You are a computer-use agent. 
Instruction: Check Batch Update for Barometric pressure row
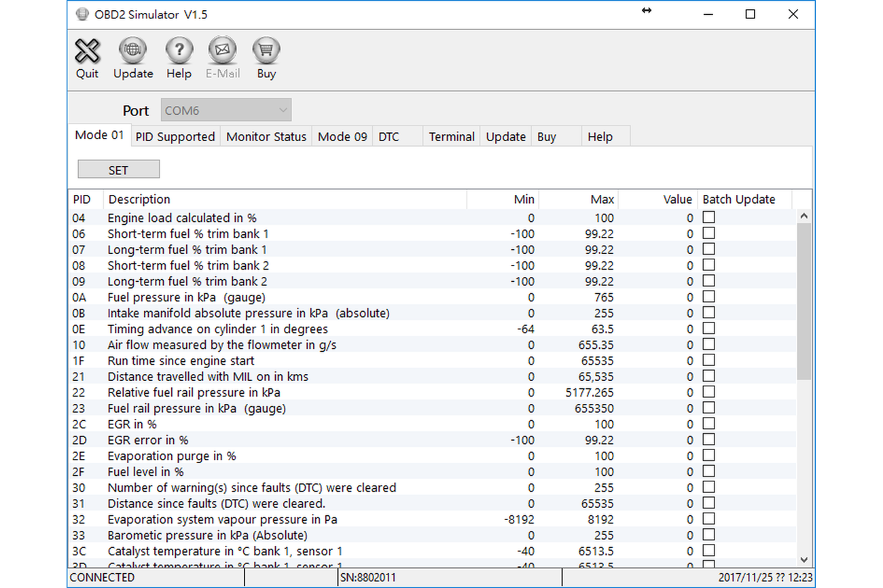[708, 534]
